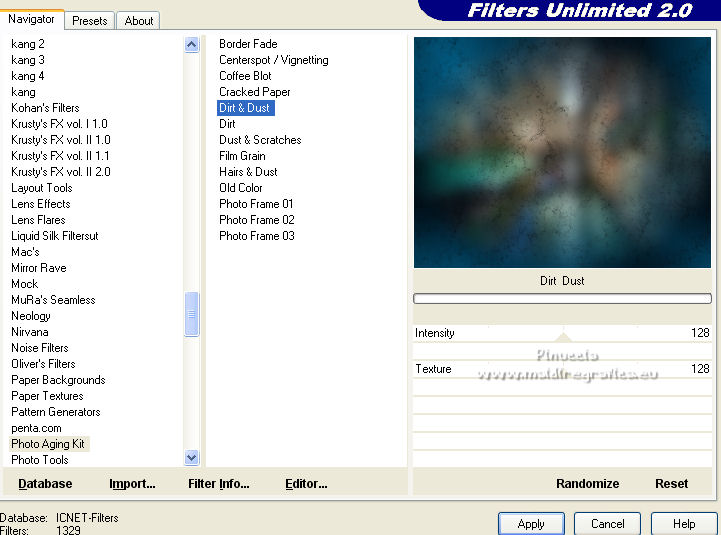This screenshot has width=721, height=535.
Task: Select the Cracked Paper filter
Action: tap(255, 92)
